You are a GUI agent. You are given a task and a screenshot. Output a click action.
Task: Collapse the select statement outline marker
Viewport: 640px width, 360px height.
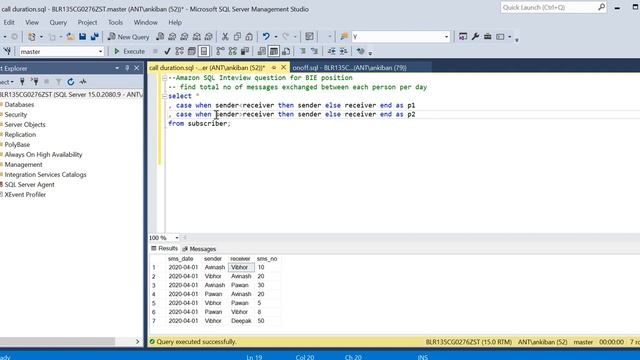tap(164, 96)
